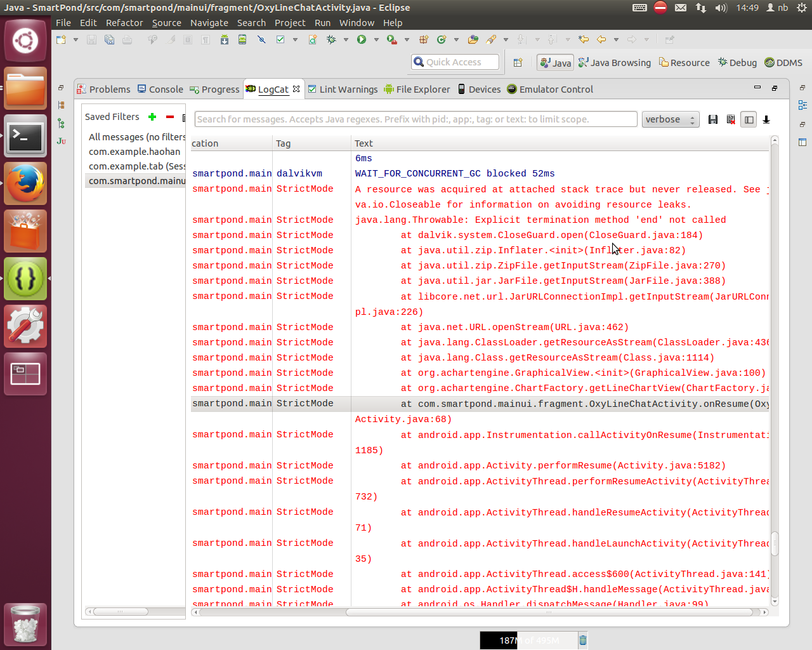The height and width of the screenshot is (650, 812).
Task: Click the Back navigation yellow arrow
Action: coord(601,39)
